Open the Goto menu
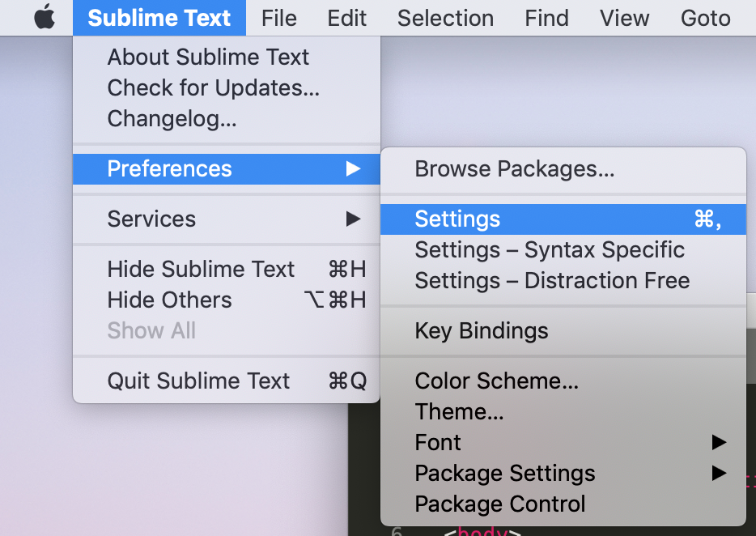Viewport: 756px width, 536px height. 705,18
